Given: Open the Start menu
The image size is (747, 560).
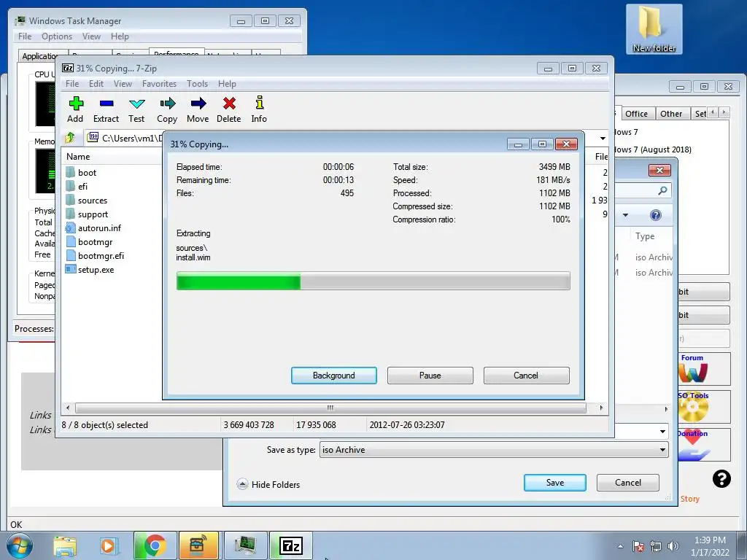Looking at the screenshot, I should (20, 545).
